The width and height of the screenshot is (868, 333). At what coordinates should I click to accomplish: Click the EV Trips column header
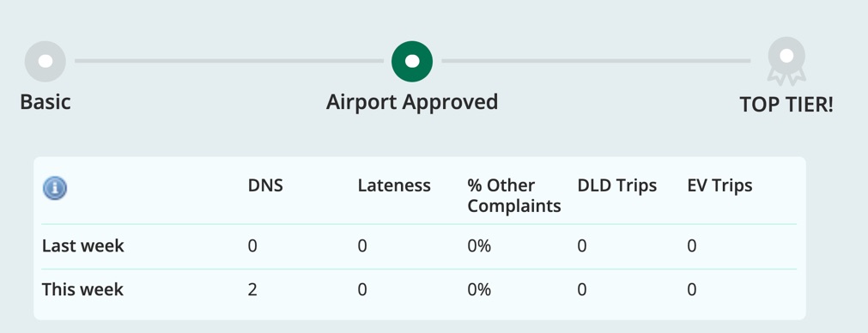point(719,185)
